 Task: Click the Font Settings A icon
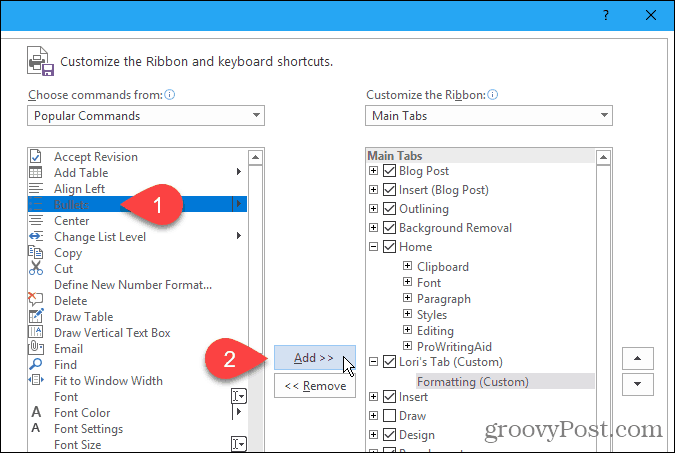tap(36, 428)
